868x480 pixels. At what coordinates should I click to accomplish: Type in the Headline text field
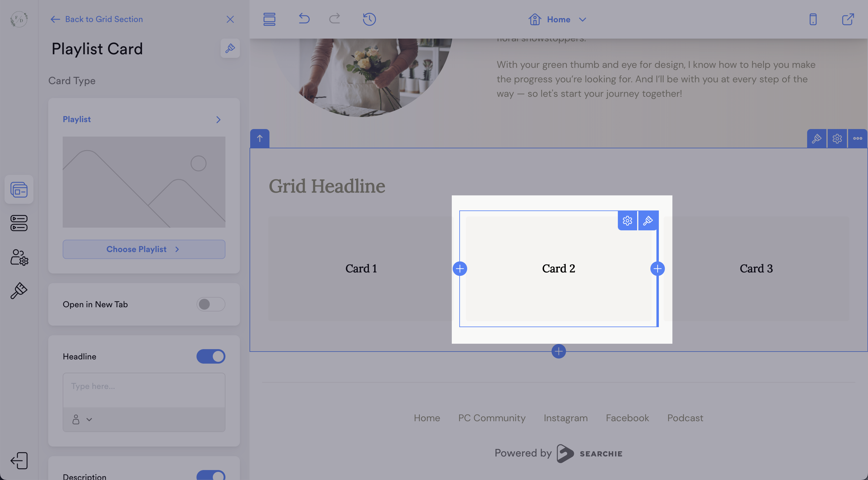pyautogui.click(x=144, y=390)
